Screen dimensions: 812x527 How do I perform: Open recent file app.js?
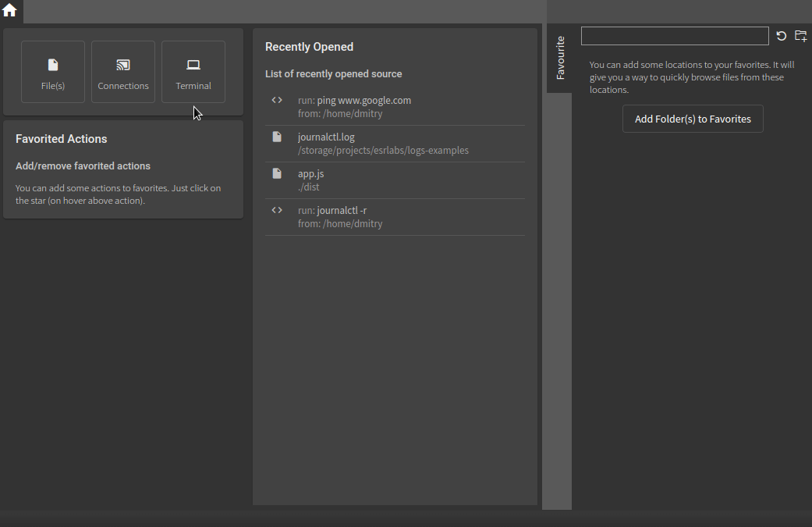[x=395, y=180]
